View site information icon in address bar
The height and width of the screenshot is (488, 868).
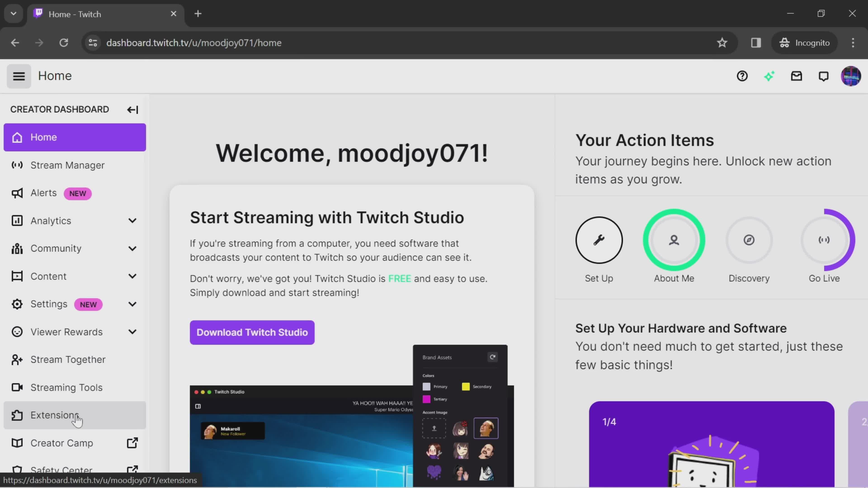93,43
